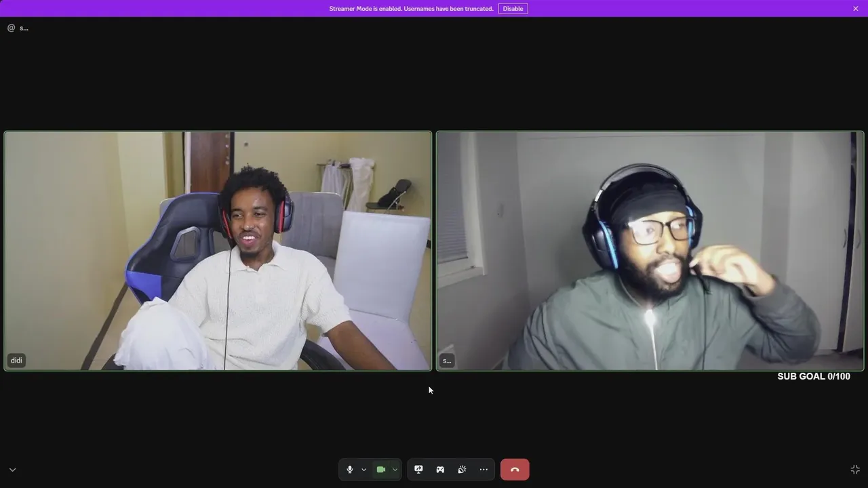
Task: Click the truncated 's...' label on right video
Action: pos(447,361)
